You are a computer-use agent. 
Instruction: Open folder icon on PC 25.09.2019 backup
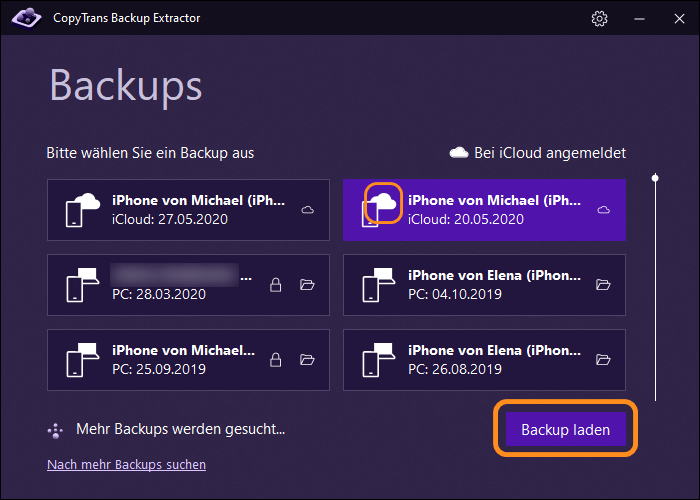click(x=307, y=359)
